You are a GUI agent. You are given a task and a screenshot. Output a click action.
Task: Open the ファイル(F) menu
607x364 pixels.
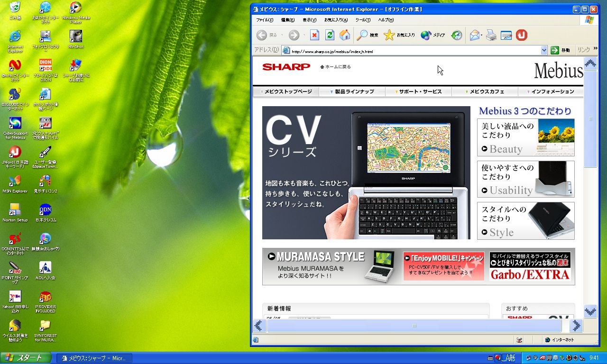pyautogui.click(x=265, y=20)
